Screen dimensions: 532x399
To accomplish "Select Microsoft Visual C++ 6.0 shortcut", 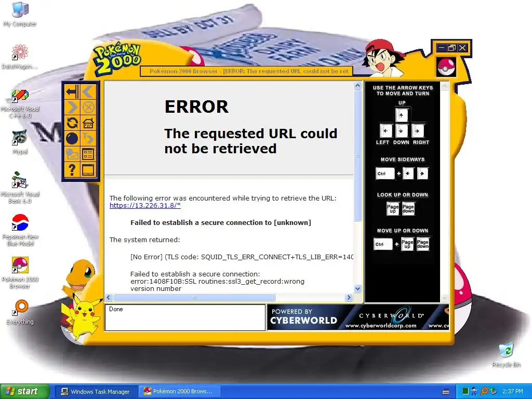I will pyautogui.click(x=20, y=103).
